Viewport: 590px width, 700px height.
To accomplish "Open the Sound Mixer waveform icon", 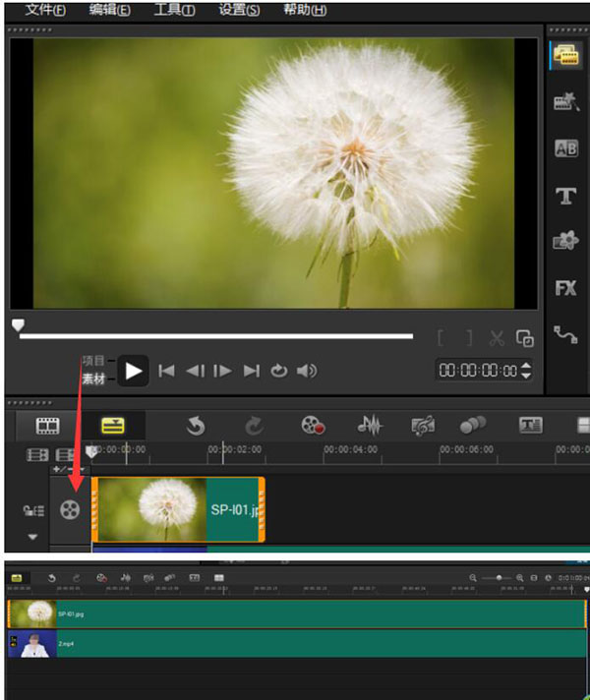I will (x=370, y=425).
